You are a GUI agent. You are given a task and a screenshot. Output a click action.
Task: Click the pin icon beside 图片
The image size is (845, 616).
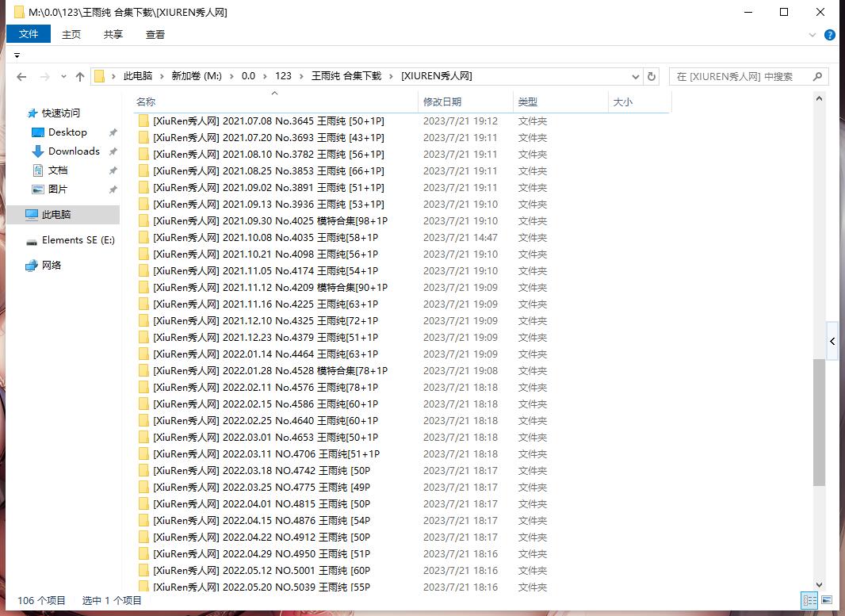pyautogui.click(x=113, y=189)
